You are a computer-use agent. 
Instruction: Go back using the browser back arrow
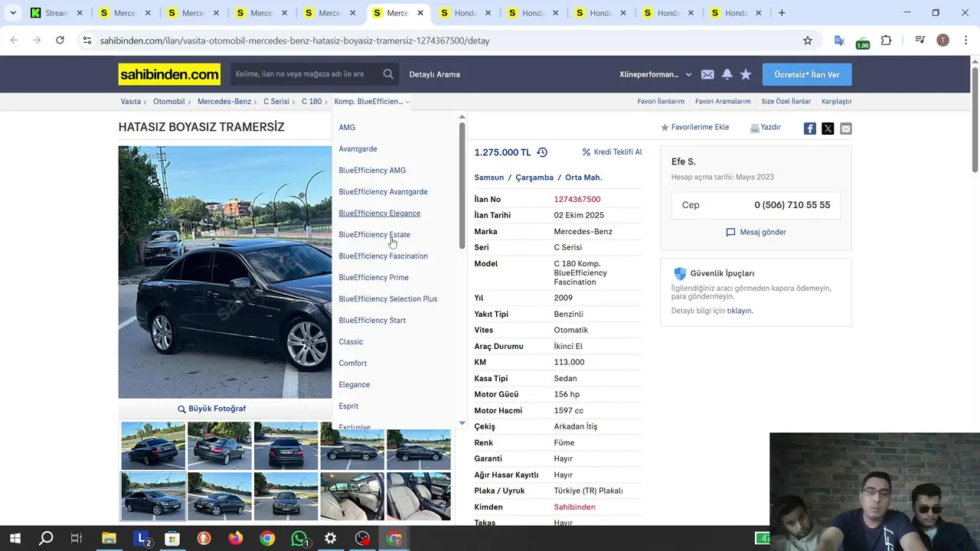tap(14, 41)
